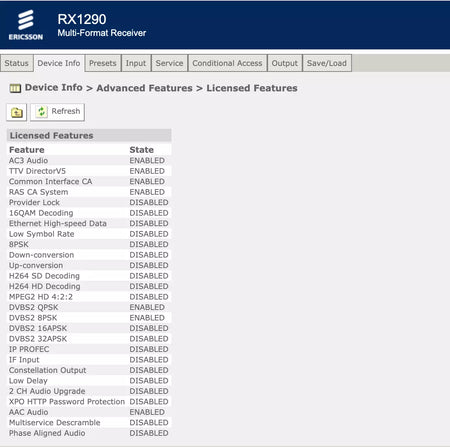Open the Status tab
The height and width of the screenshot is (447, 450).
17,63
